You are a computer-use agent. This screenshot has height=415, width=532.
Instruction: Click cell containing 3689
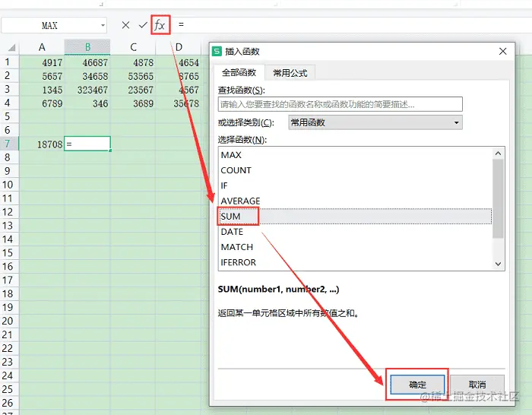pos(133,103)
